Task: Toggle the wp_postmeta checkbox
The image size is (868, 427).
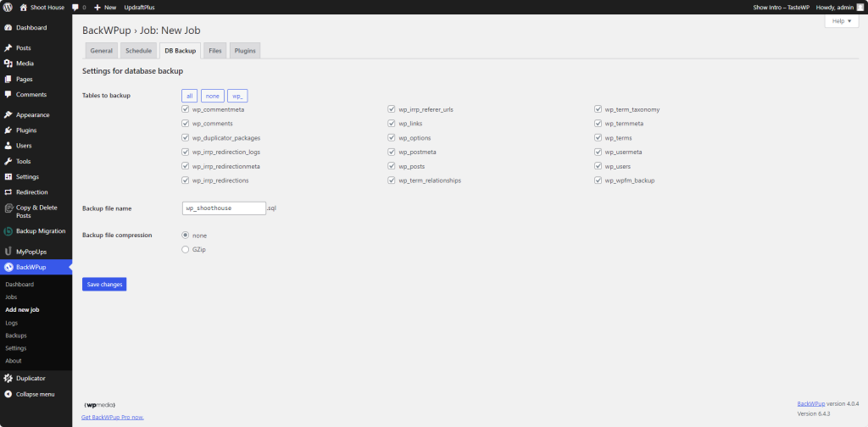Action: (392, 152)
